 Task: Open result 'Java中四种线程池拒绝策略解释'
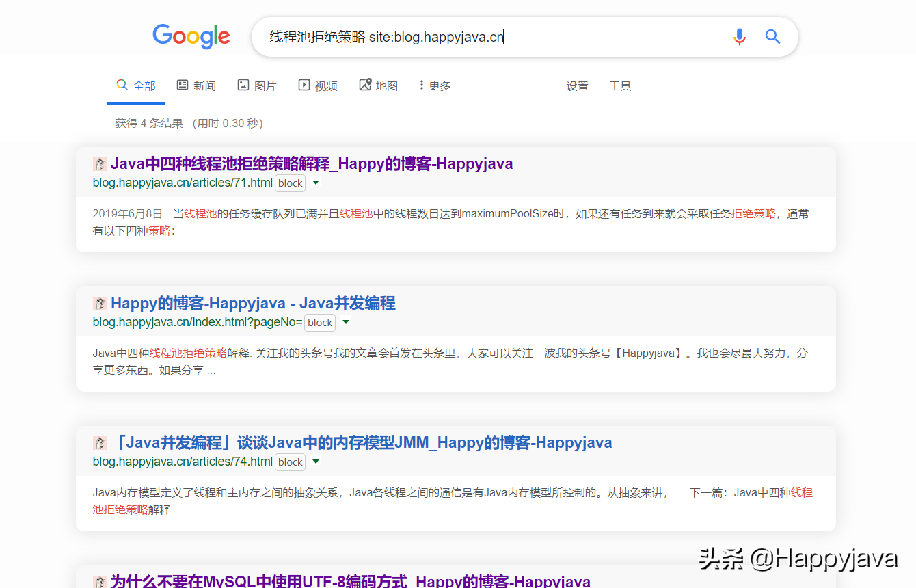(x=312, y=164)
